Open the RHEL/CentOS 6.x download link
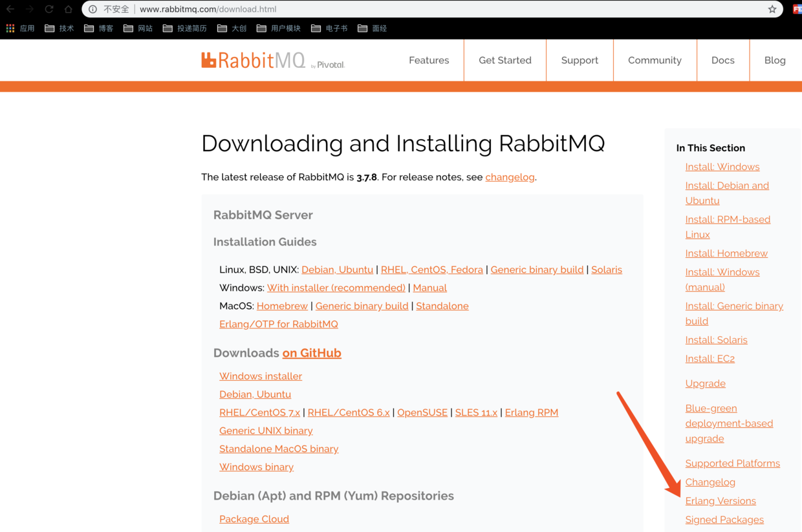Image resolution: width=802 pixels, height=532 pixels. (x=349, y=412)
